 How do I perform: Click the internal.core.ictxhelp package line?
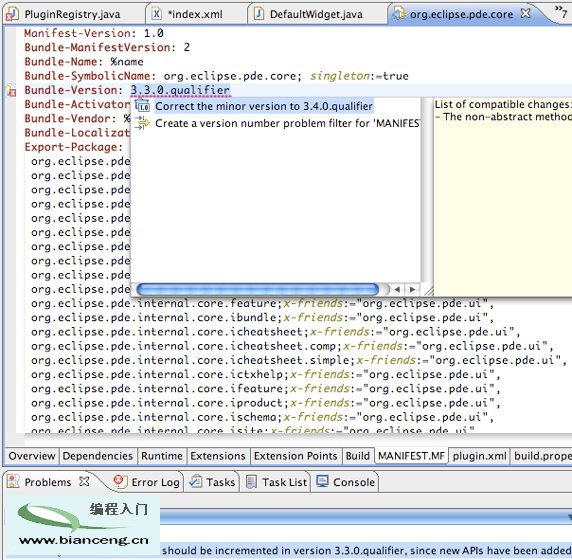tap(266, 375)
